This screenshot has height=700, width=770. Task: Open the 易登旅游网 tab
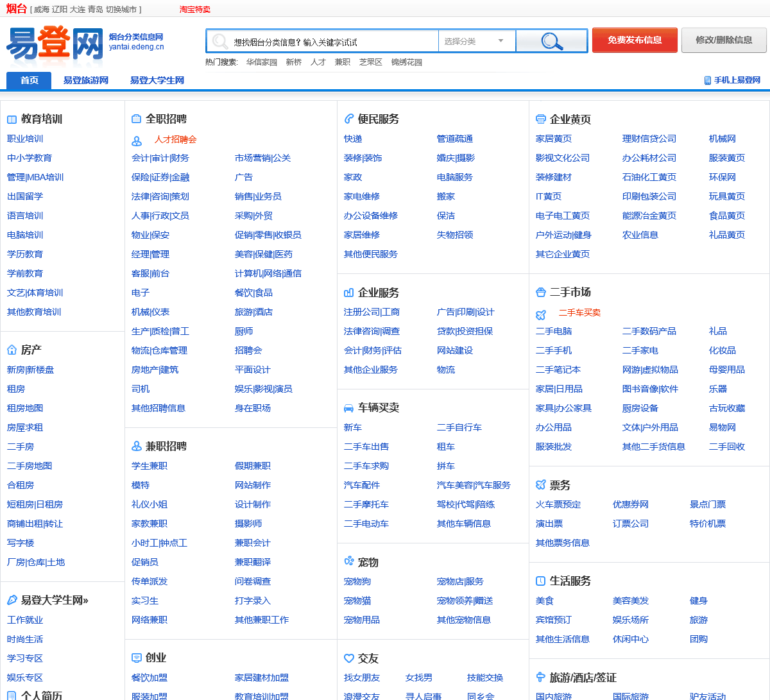86,80
